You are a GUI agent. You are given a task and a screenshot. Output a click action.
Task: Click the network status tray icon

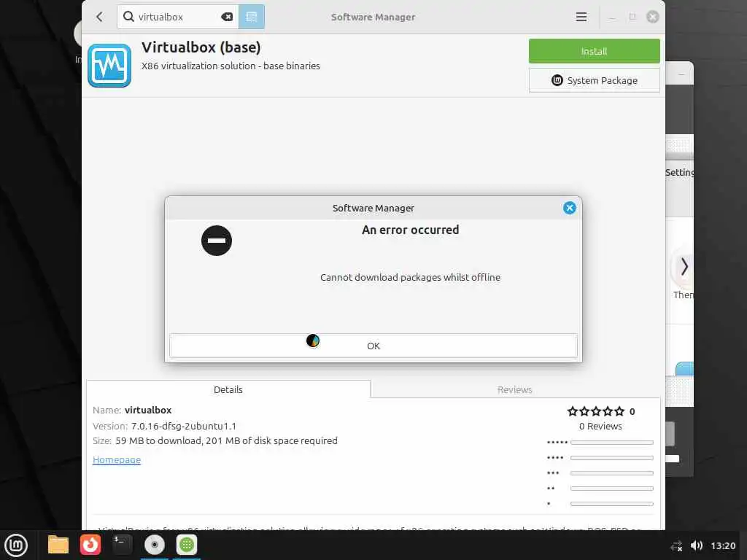point(676,545)
